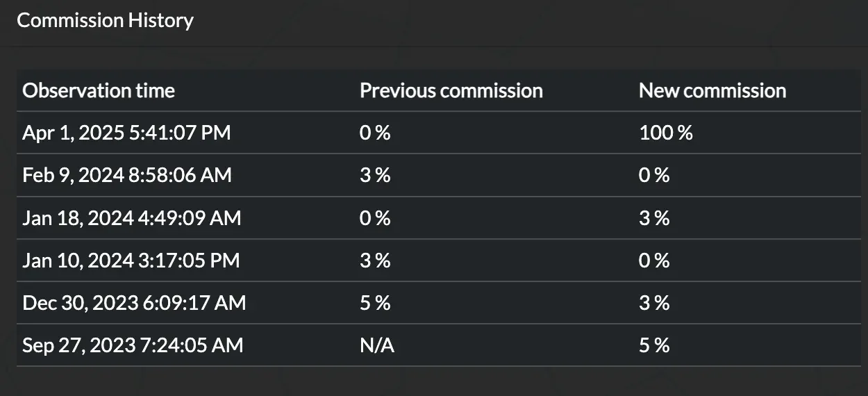Select the Apr 1, 2025 5:41:07 PM timestamp

click(x=126, y=133)
